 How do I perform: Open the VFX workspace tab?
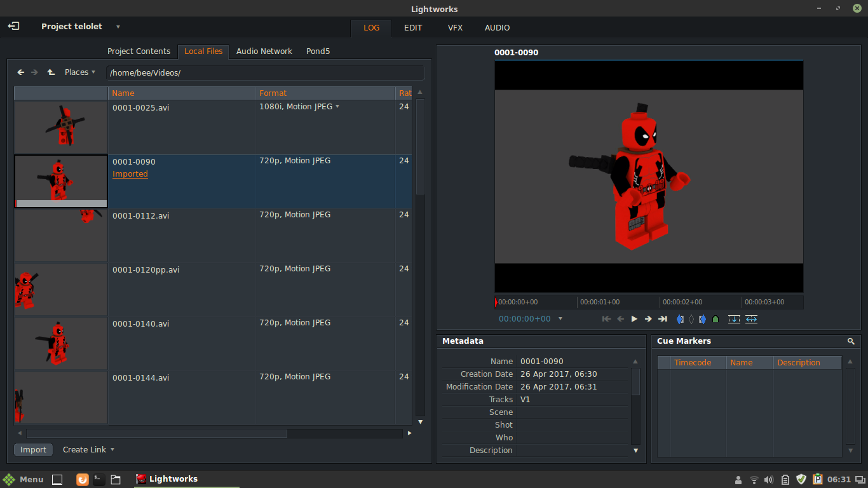pyautogui.click(x=455, y=28)
